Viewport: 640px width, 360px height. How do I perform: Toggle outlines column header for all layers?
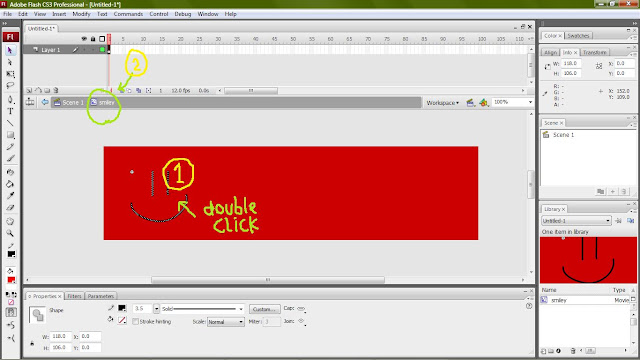(102, 39)
